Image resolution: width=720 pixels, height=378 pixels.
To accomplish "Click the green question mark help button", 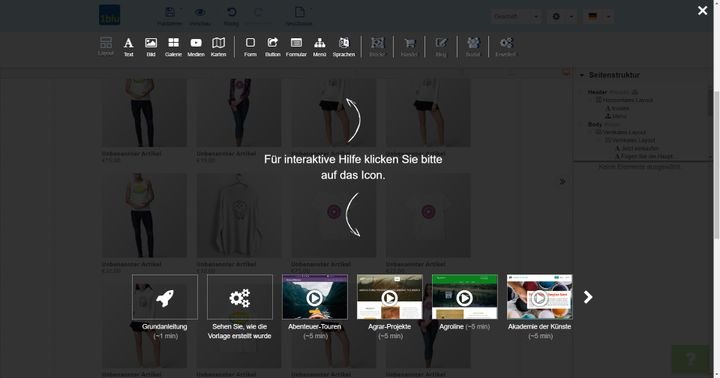I will pos(691,359).
